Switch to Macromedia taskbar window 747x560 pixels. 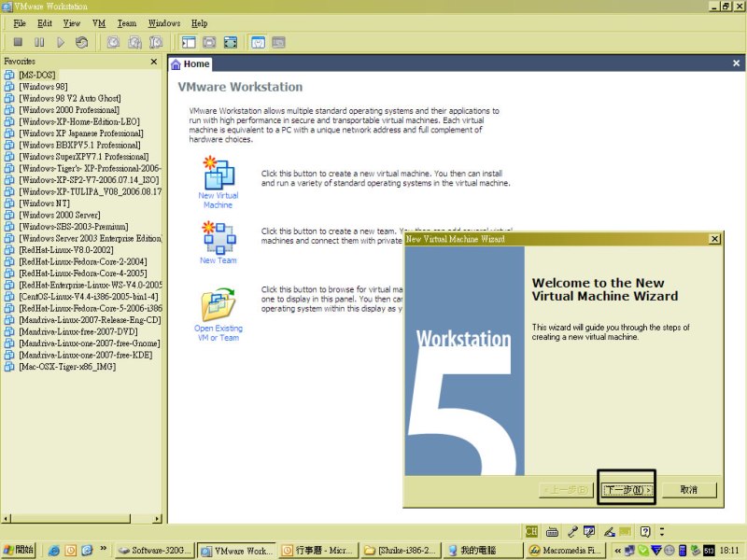[565, 551]
